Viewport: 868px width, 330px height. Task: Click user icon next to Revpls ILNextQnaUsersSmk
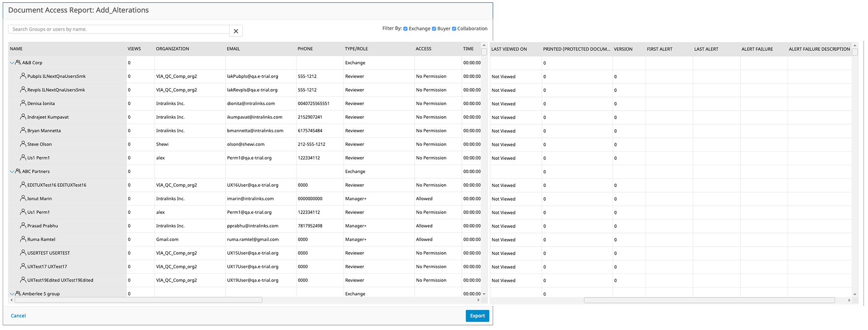tap(23, 90)
